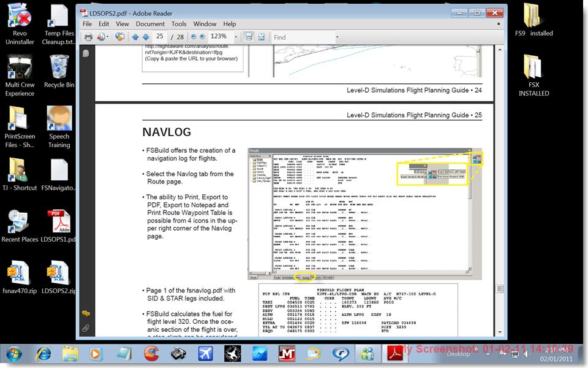The height and width of the screenshot is (368, 588).
Task: Open the FS9 installed folder
Action: pyautogui.click(x=533, y=20)
